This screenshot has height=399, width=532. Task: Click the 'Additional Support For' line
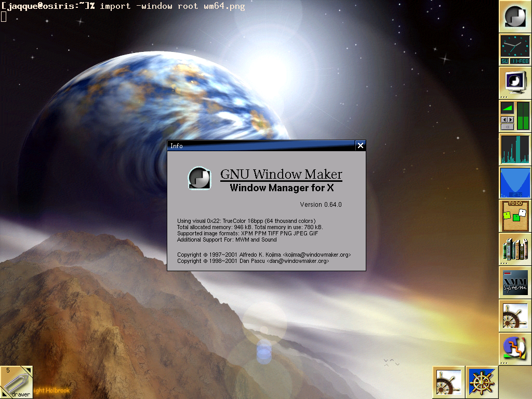tap(227, 240)
